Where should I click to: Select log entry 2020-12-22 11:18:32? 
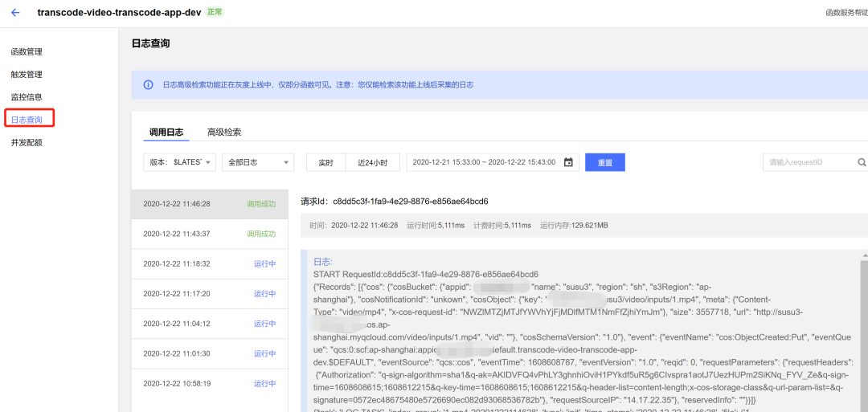tap(209, 263)
